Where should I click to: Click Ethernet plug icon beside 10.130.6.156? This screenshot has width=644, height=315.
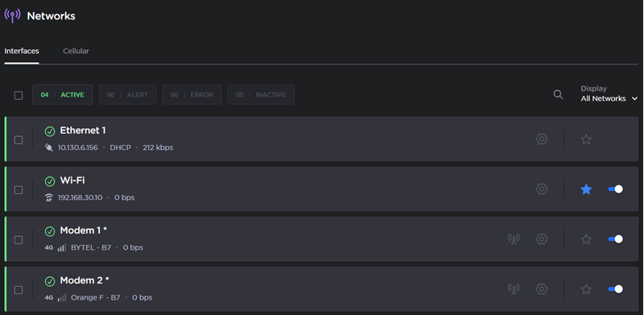pos(49,147)
